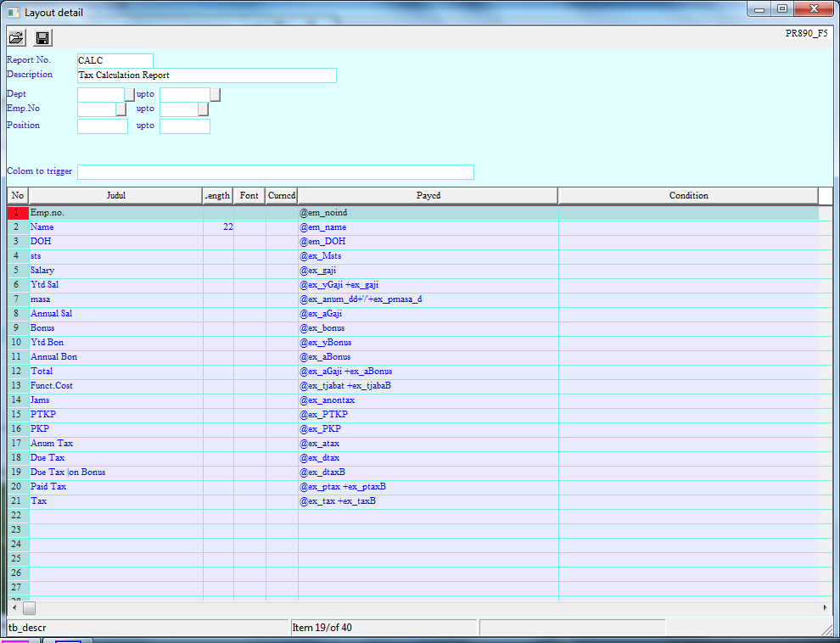Open the lookup button beside first Emp.No field

121,109
